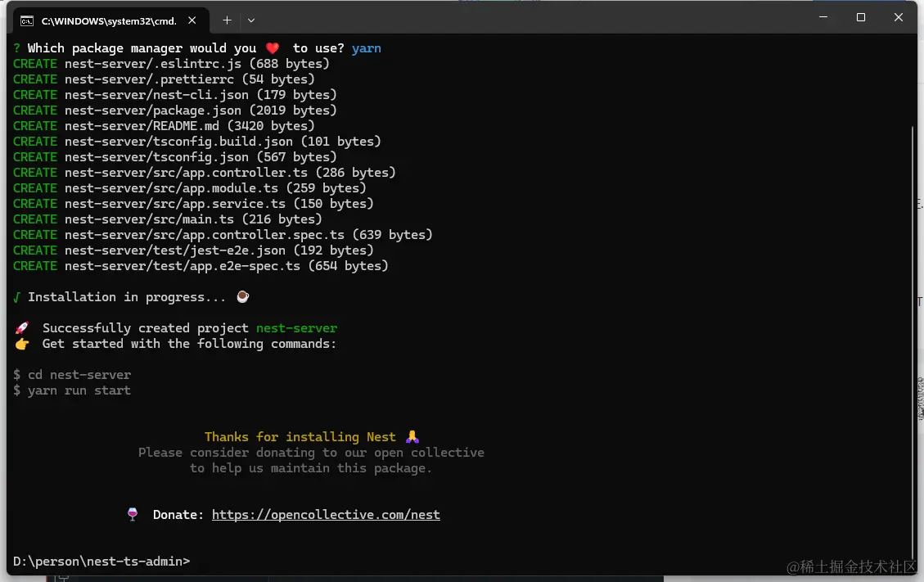Minimize the terminal window
924x582 pixels.
click(x=823, y=17)
